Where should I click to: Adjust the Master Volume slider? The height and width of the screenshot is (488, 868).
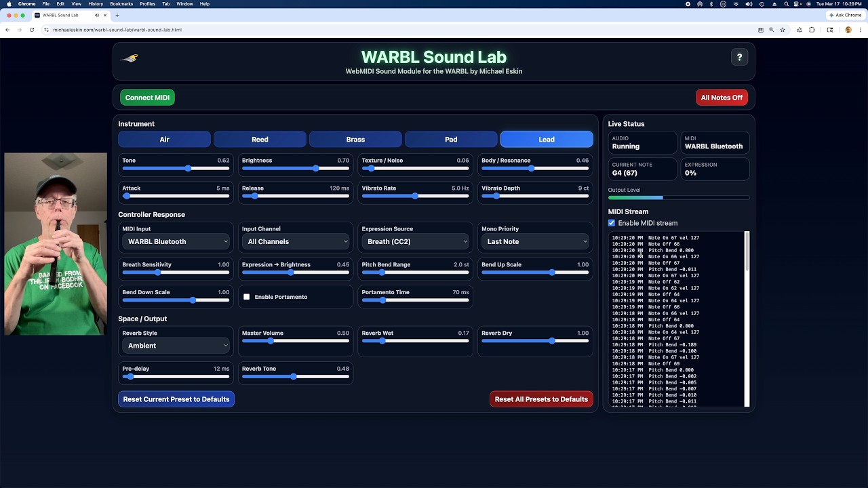[x=271, y=341]
